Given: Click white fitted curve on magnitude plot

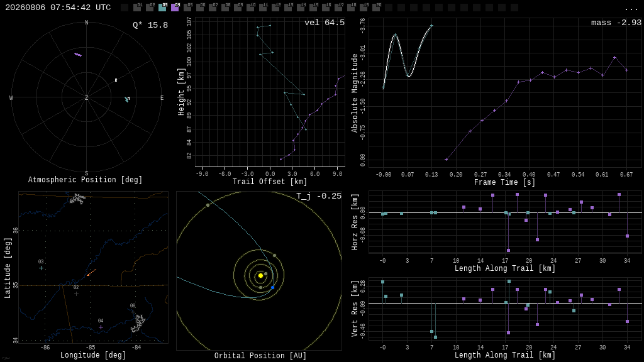Looking at the screenshot, I should point(408,55).
